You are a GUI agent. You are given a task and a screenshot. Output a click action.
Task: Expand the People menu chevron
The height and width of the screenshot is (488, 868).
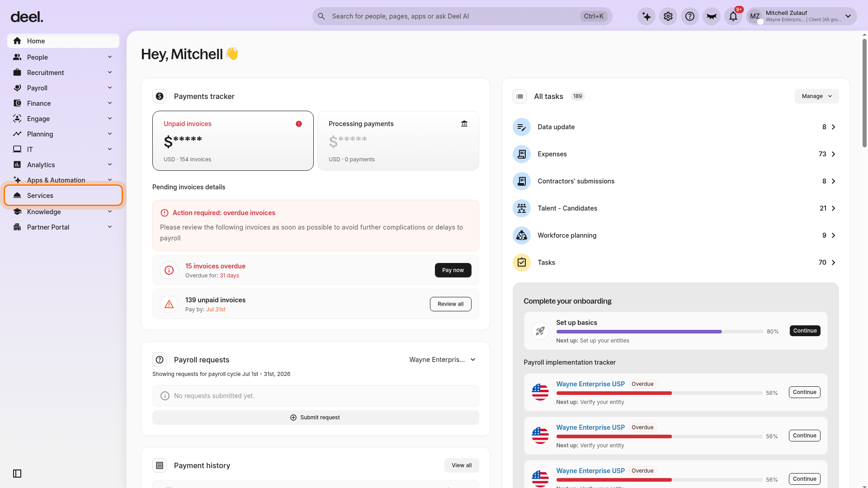click(110, 57)
